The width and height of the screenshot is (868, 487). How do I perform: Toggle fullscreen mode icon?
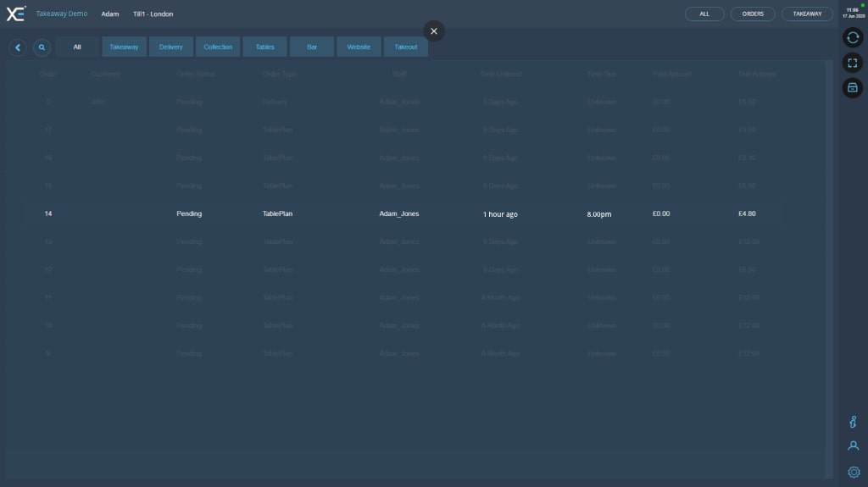(x=853, y=63)
